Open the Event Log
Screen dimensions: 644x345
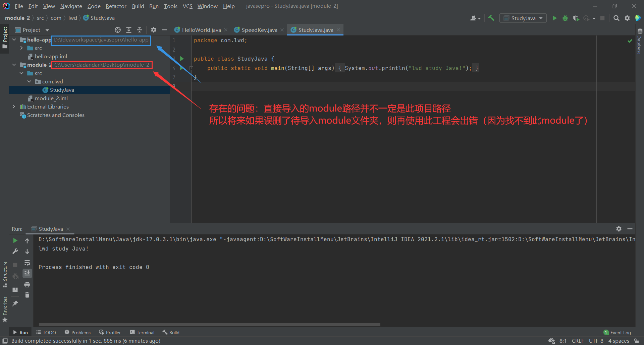(x=617, y=332)
